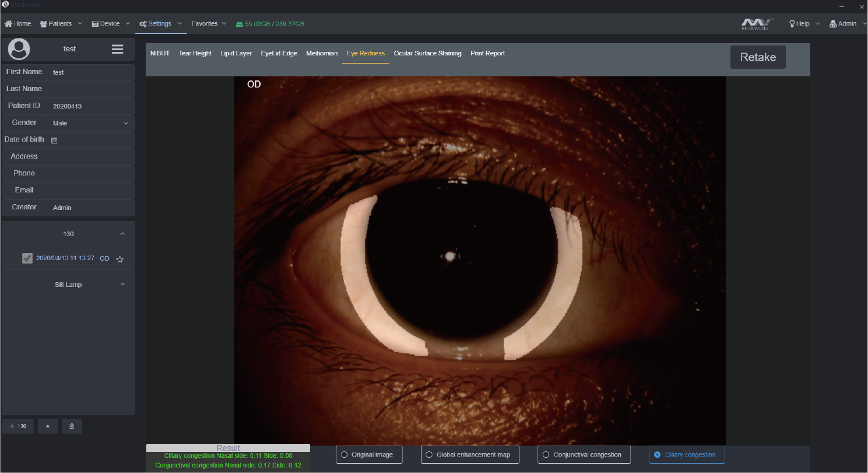Click the patient avatar icon
This screenshot has width=868, height=473.
pyautogui.click(x=19, y=49)
